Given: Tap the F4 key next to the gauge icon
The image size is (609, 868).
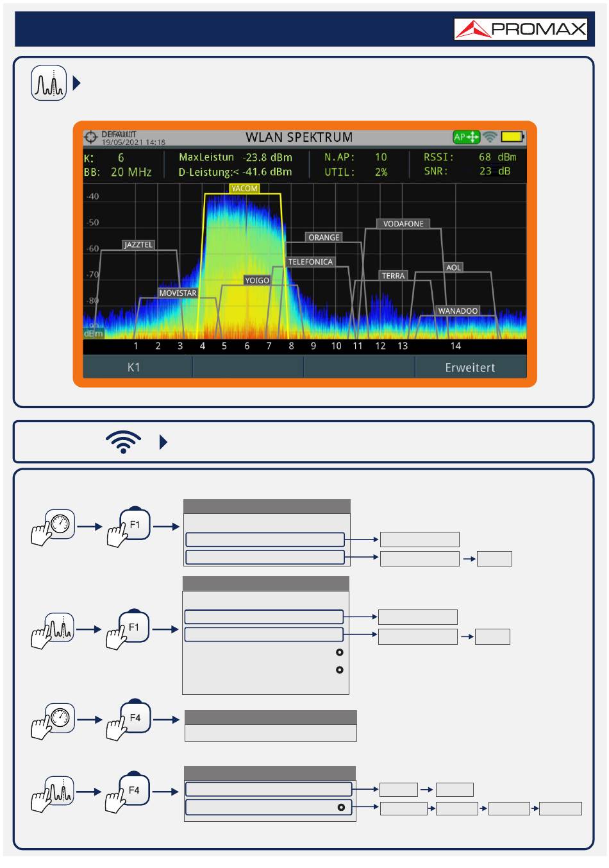Looking at the screenshot, I should click(x=129, y=719).
